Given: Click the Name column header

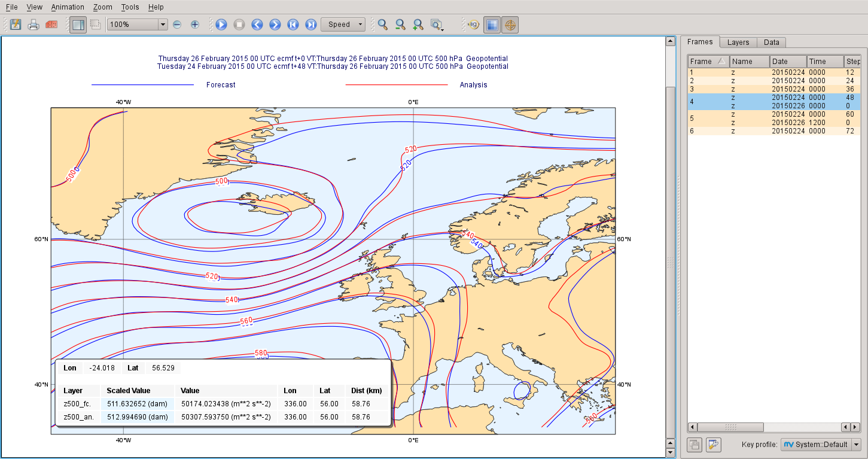Looking at the screenshot, I should point(750,61).
